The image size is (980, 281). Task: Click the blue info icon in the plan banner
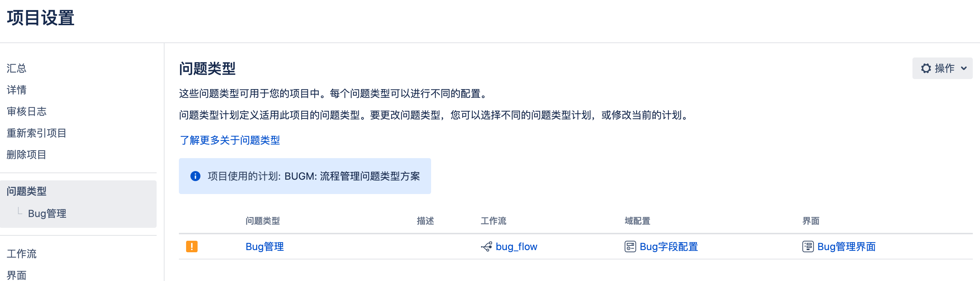[195, 176]
